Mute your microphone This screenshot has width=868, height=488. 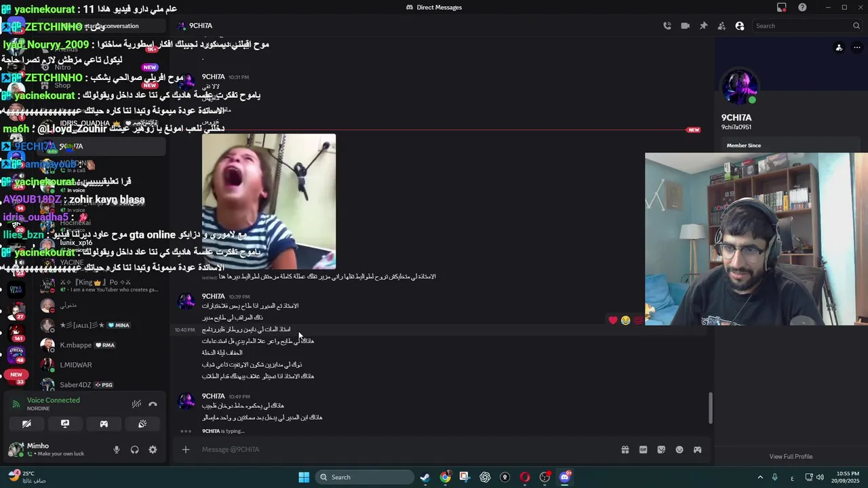click(117, 449)
